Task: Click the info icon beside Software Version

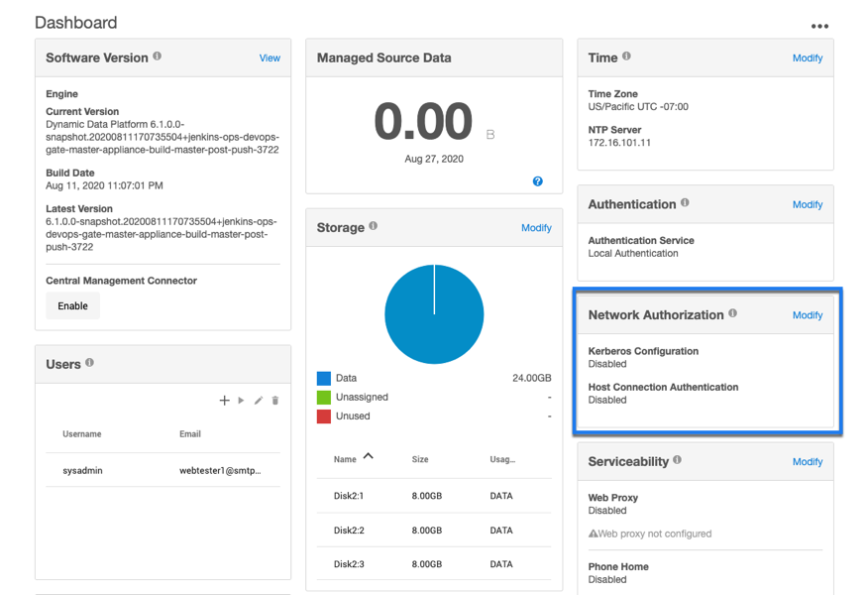Action: pyautogui.click(x=158, y=57)
